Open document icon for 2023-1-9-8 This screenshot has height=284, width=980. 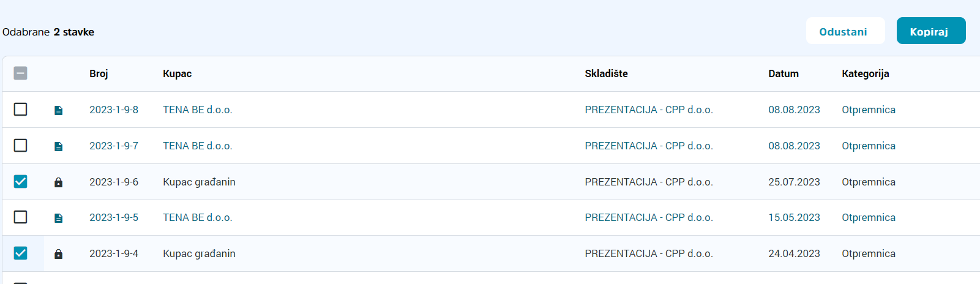pos(58,110)
